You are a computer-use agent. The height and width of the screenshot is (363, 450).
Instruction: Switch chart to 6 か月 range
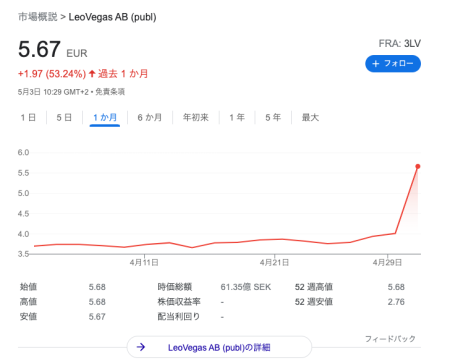point(150,117)
